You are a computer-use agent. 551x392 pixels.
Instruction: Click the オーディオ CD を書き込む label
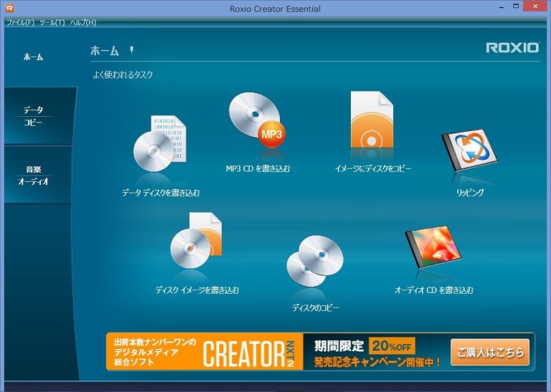click(433, 290)
